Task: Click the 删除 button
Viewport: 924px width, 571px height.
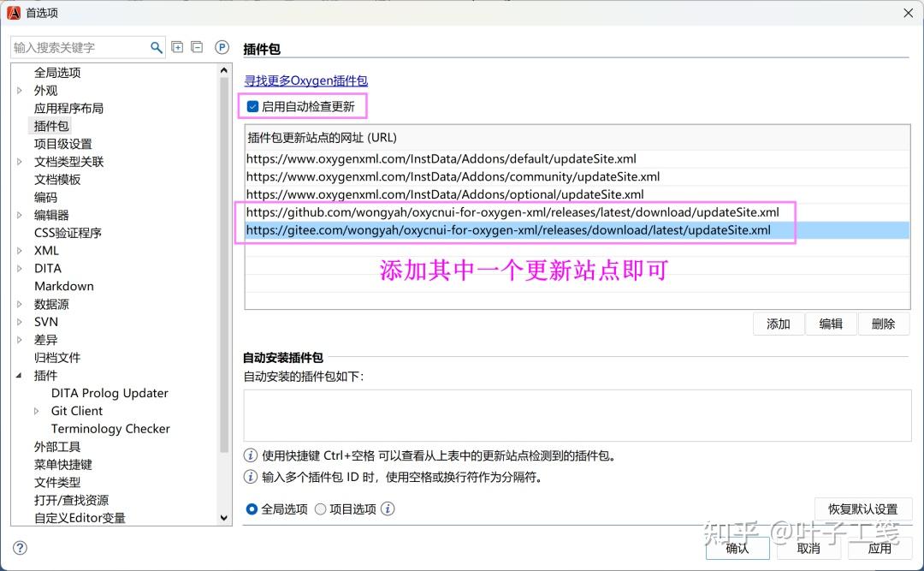Action: [x=883, y=324]
